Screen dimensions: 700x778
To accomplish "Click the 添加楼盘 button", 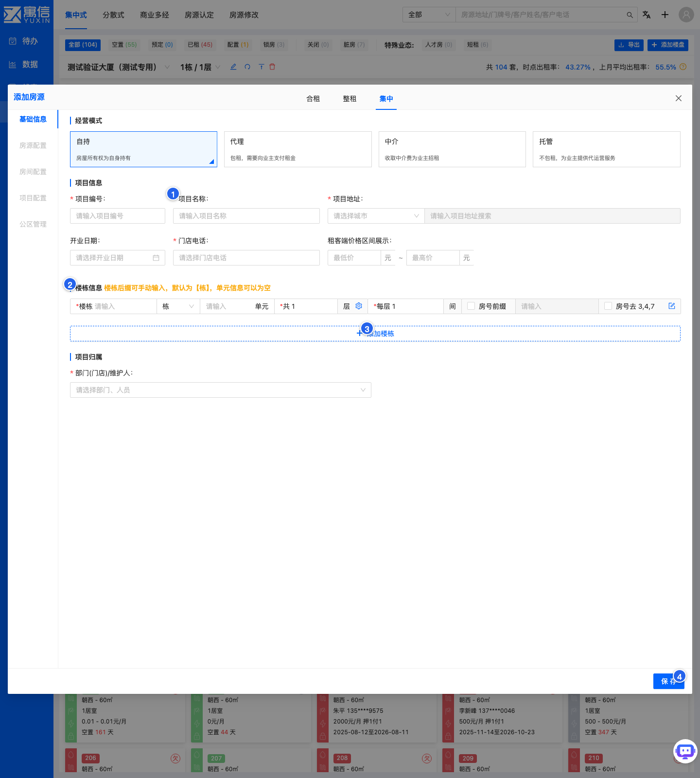I will pos(668,45).
